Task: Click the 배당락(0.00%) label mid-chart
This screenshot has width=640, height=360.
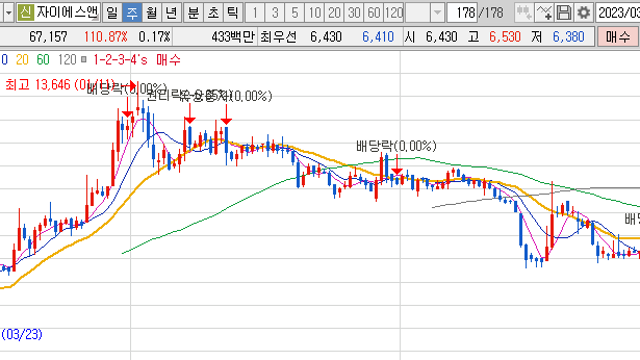Action: 396,146
